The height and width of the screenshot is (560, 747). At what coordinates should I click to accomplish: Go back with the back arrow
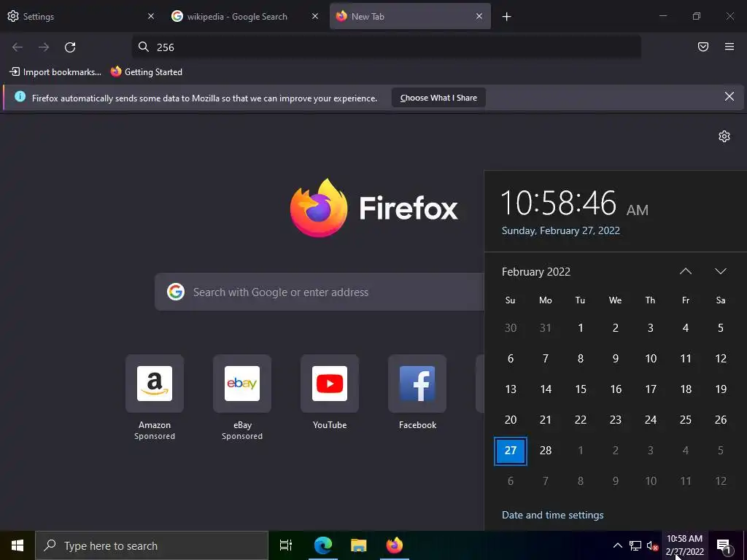18,47
